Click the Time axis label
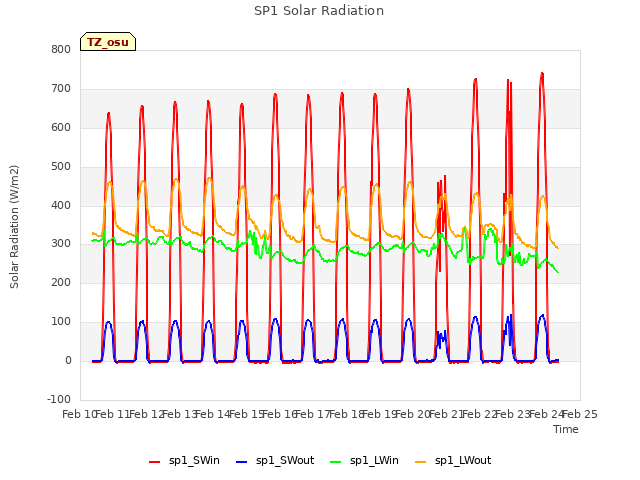This screenshot has width=640, height=480. pos(566,429)
